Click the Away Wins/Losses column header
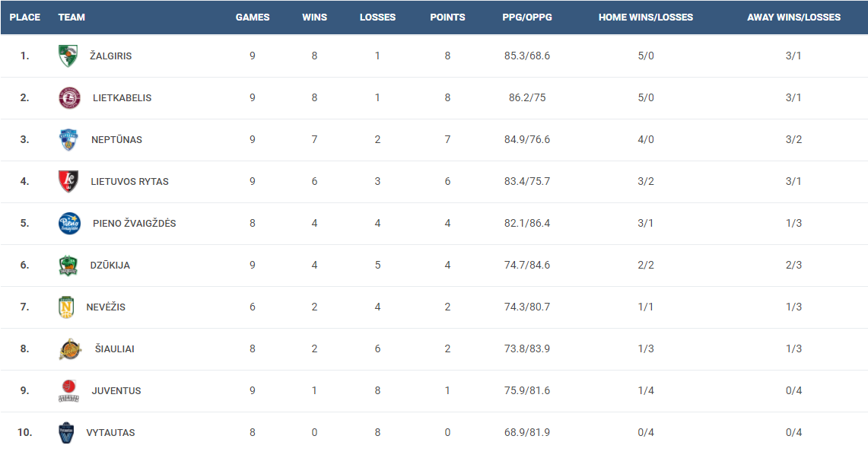This screenshot has height=455, width=868. [x=793, y=17]
